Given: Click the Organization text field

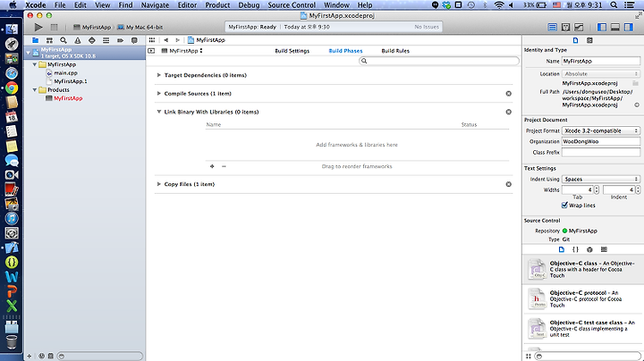Looking at the screenshot, I should (601, 141).
